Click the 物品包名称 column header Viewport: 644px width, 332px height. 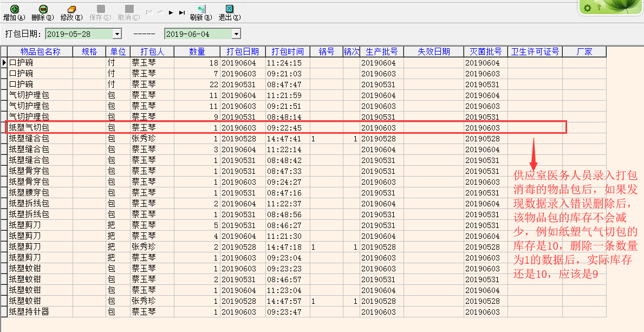(40, 52)
